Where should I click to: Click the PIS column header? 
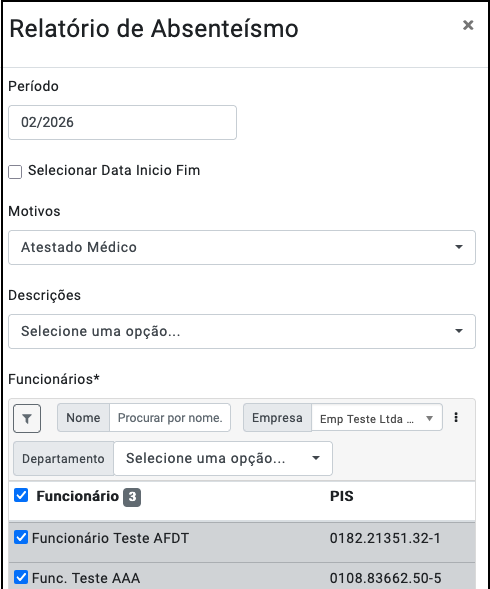tap(342, 496)
